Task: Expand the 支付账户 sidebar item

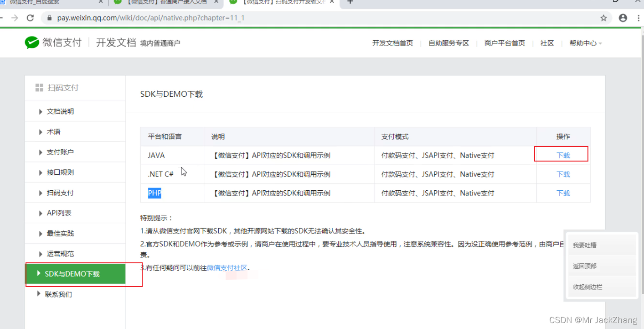Action: pyautogui.click(x=75, y=152)
